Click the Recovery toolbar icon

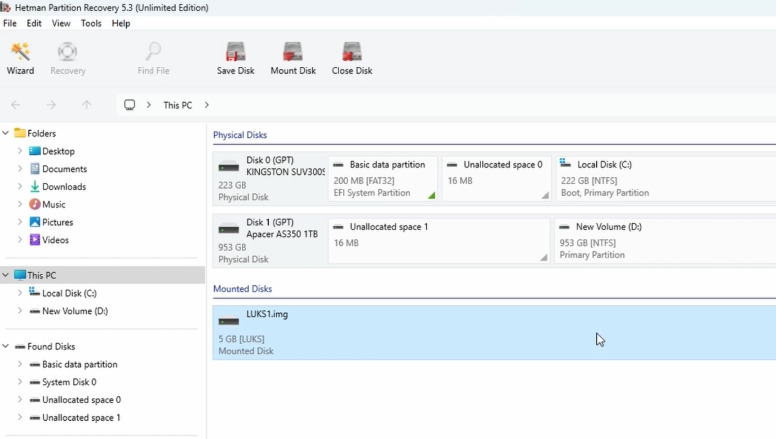coord(67,51)
